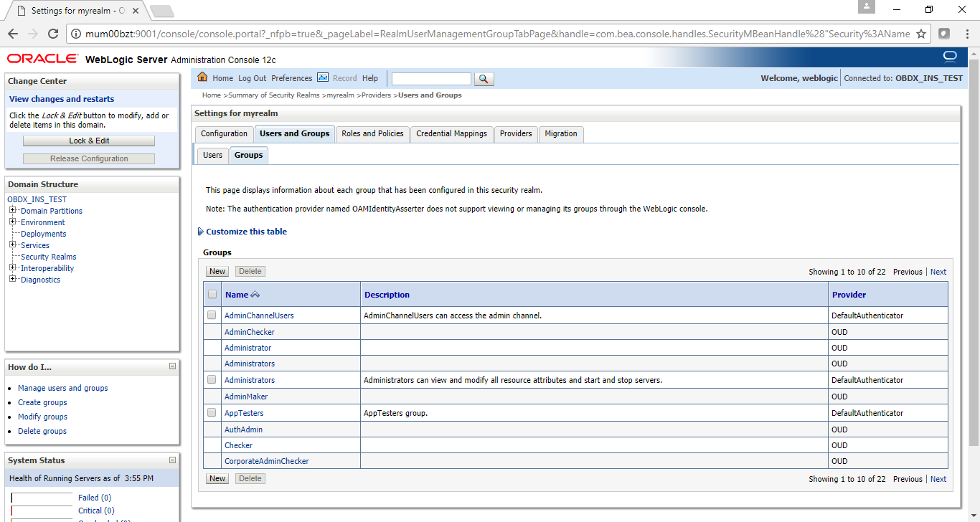
Task: Select the Groups sub-tab
Action: (x=248, y=155)
